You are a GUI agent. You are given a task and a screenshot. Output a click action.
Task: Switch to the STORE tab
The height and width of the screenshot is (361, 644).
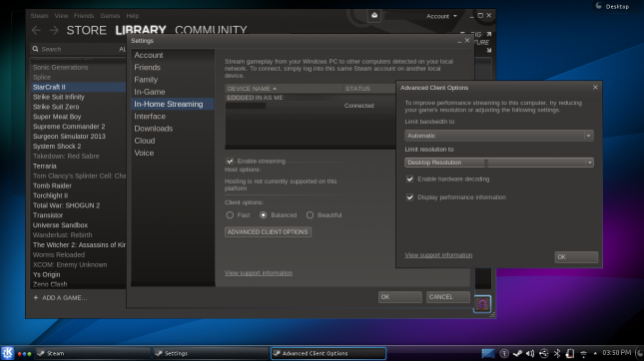pyautogui.click(x=86, y=30)
